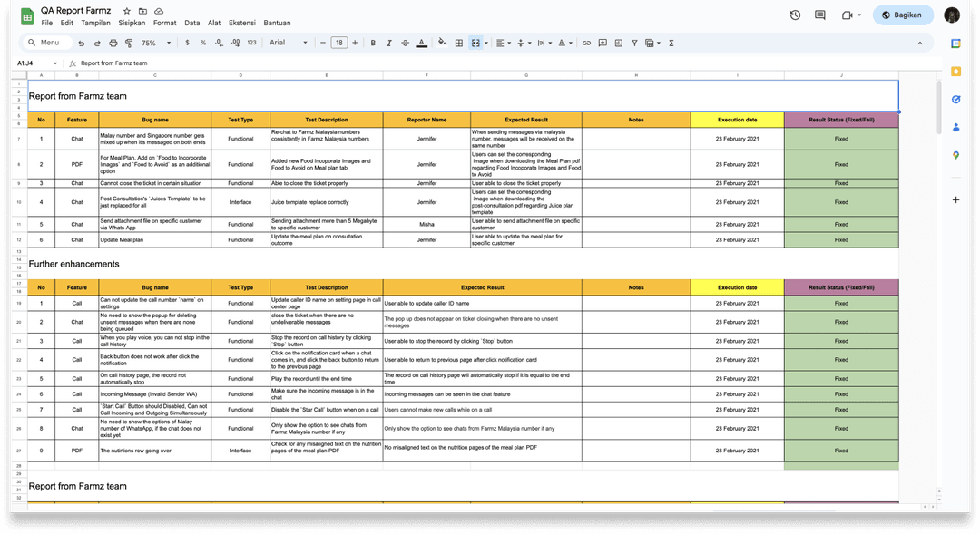
Task: Open filter views dropdown
Action: click(652, 44)
